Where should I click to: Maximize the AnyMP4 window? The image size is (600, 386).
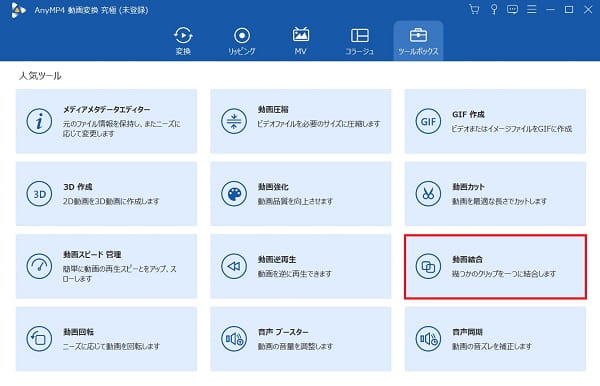[x=569, y=9]
